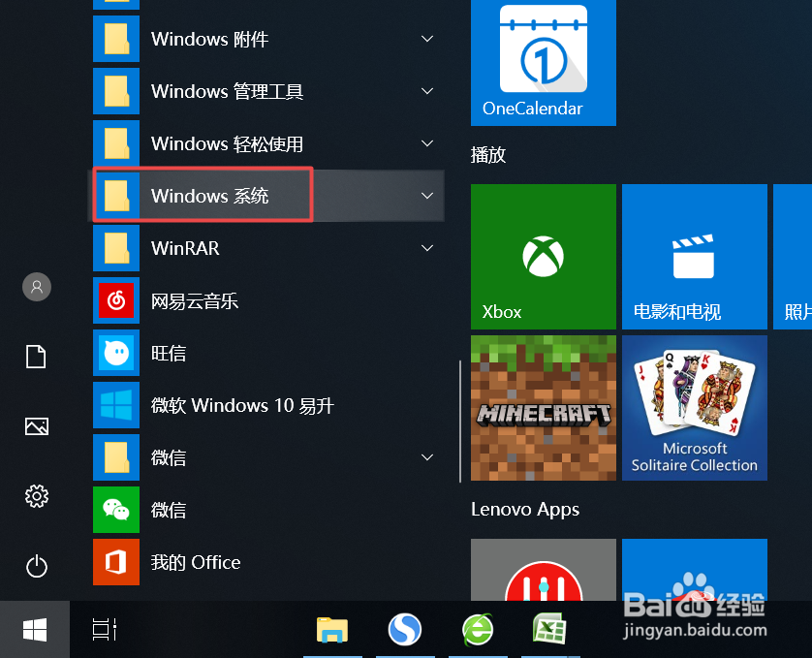This screenshot has height=658, width=812.
Task: Expand the 微信 folder chevron
Action: point(427,457)
